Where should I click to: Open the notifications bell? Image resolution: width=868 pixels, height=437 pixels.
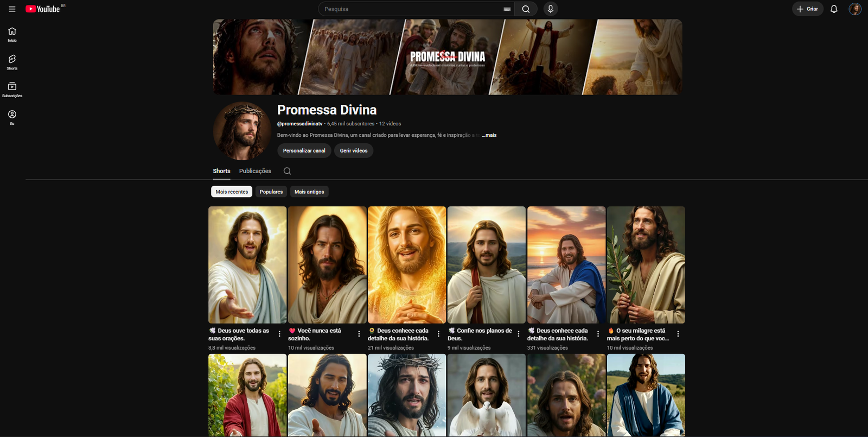[834, 9]
